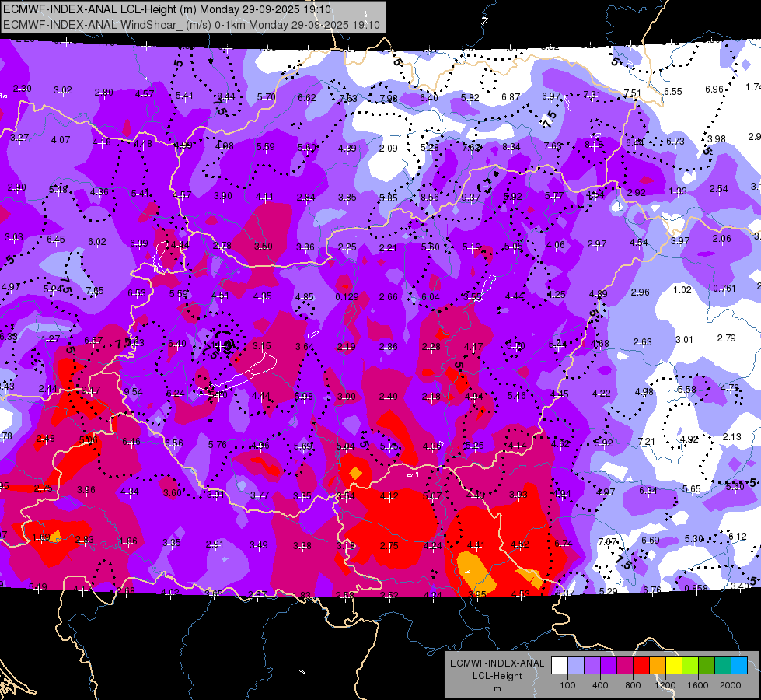Image resolution: width=761 pixels, height=700 pixels.
Task: Click the wind shear value 6.62
Action: (307, 98)
